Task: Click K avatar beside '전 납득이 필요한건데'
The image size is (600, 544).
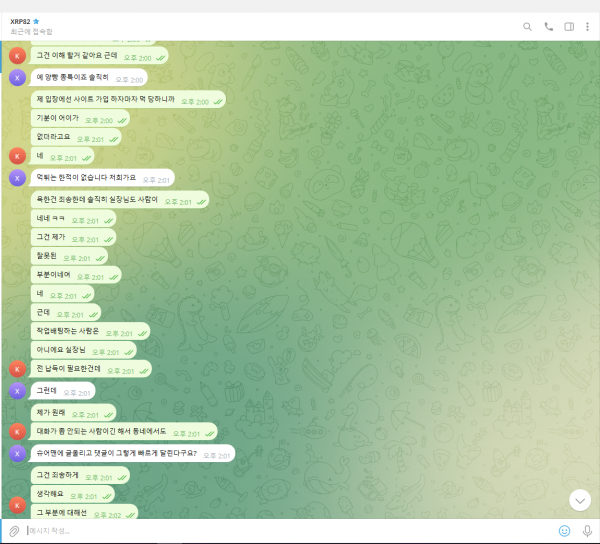Action: coord(17,369)
